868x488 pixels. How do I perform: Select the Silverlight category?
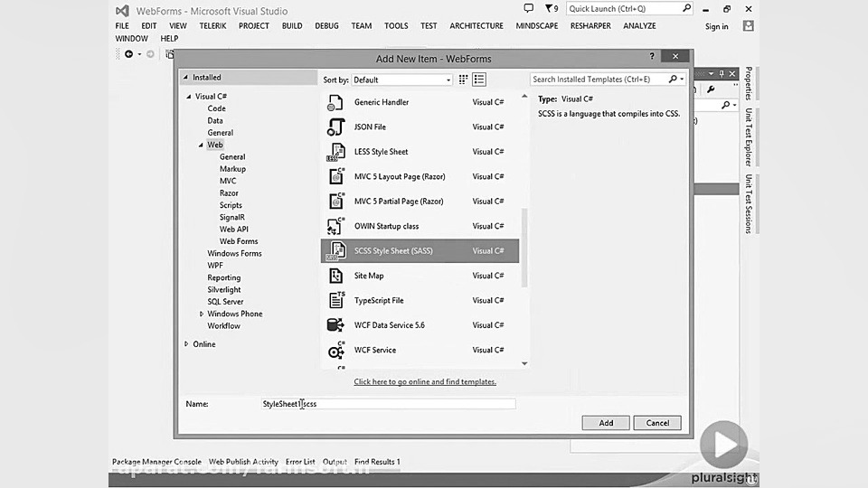click(x=224, y=290)
